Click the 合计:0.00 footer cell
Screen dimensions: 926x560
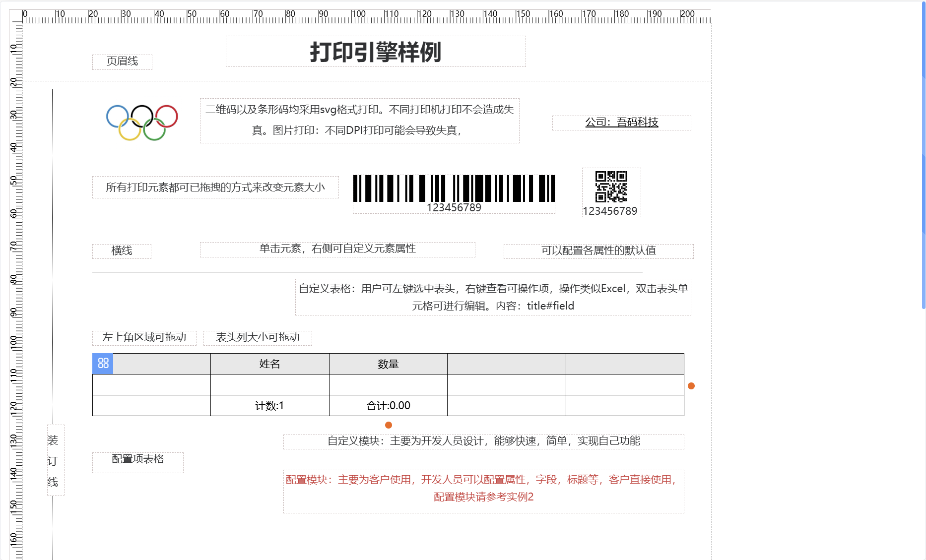coord(388,405)
